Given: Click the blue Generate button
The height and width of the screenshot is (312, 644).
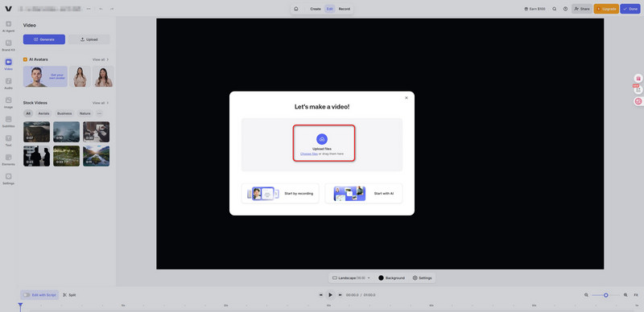Looking at the screenshot, I should tap(44, 39).
